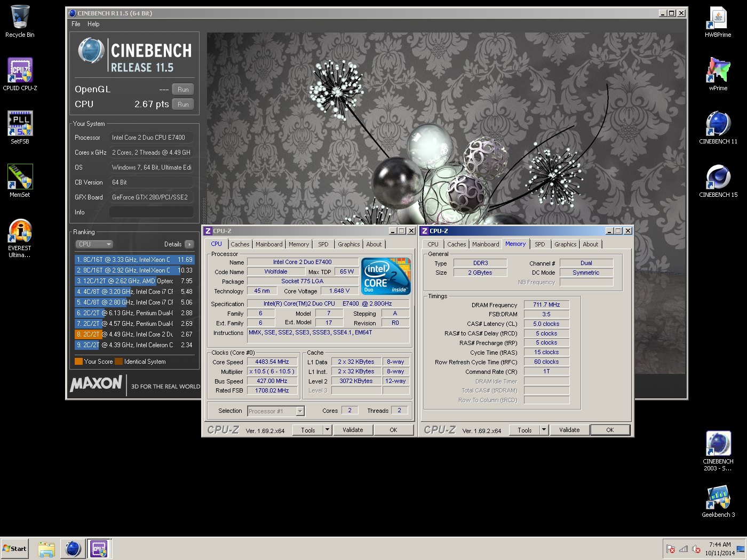Click Intel Core 2 Duo logo in CPU-Z
Screen dimensions: 747x560
coord(386,276)
